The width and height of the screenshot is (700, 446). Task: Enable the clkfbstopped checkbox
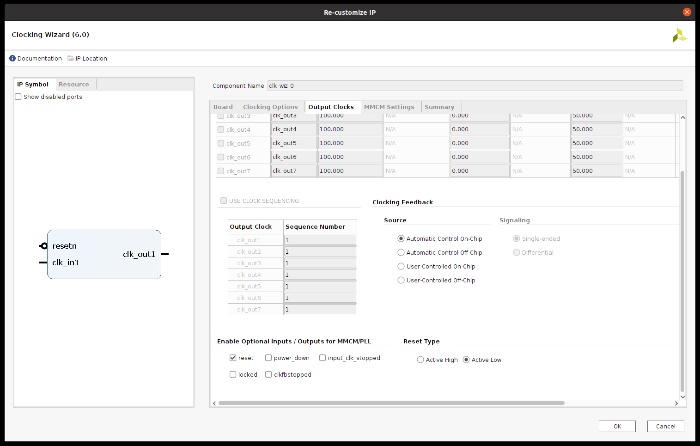268,375
